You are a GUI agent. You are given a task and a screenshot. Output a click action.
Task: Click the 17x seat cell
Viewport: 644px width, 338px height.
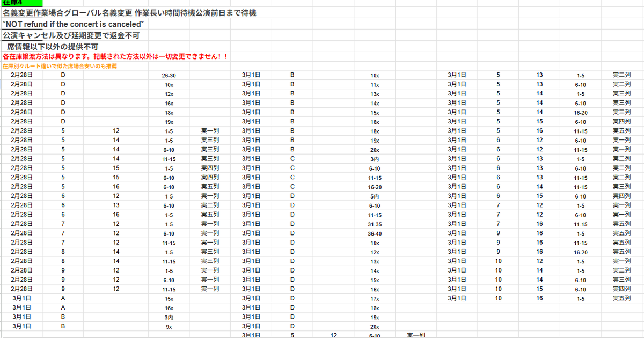point(375,298)
